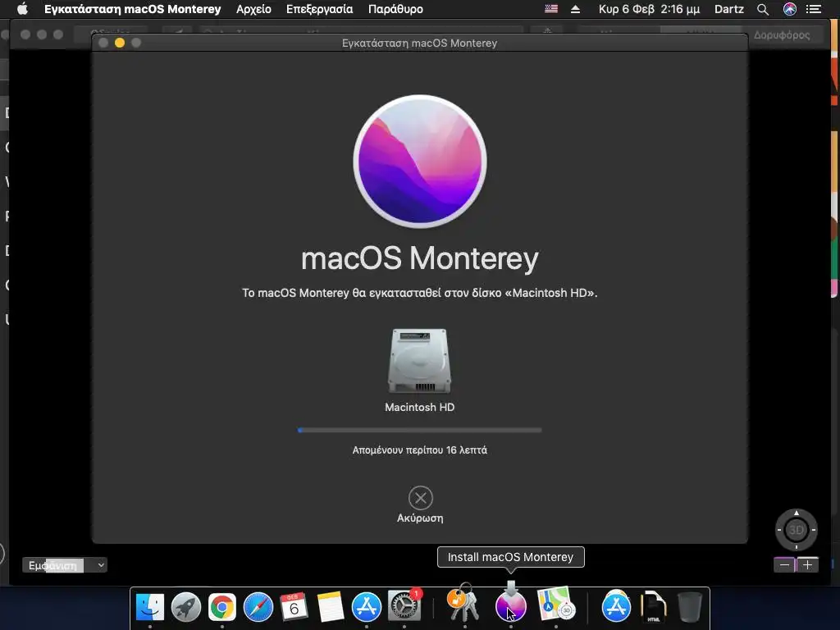Open the App Store folder icon beside the HTML file
840x630 pixels.
click(x=616, y=606)
